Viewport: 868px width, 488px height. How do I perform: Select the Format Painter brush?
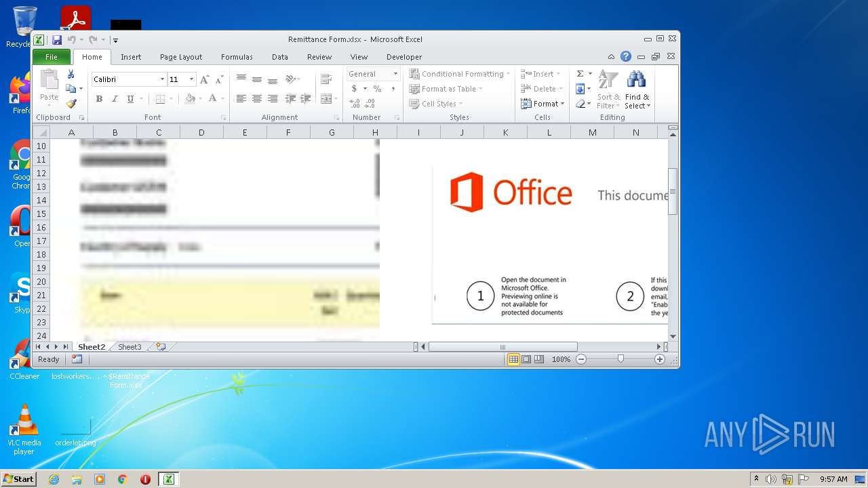pyautogui.click(x=71, y=104)
